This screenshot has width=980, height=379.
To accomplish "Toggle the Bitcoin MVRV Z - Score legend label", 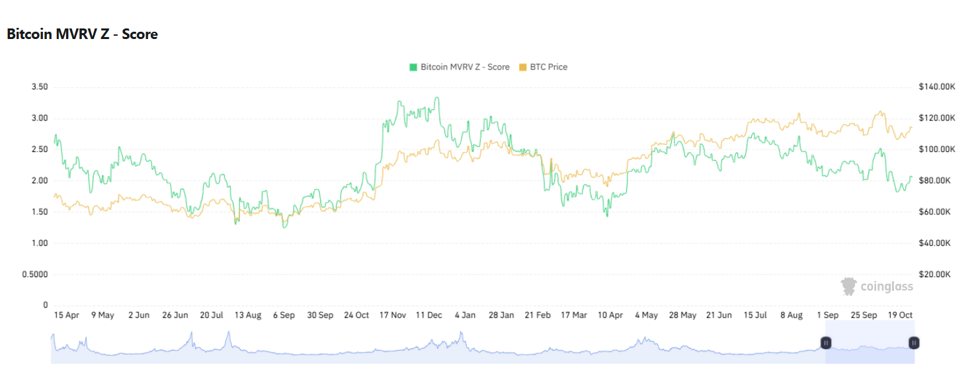I will click(465, 67).
